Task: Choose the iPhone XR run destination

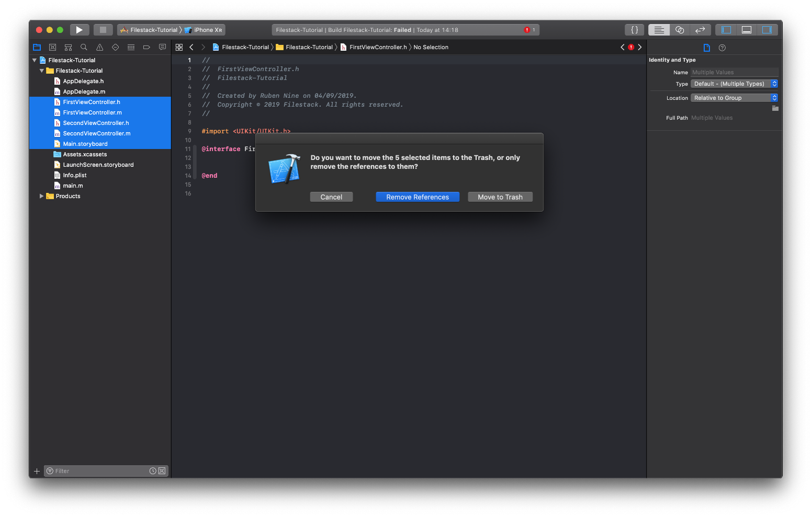Action: pyautogui.click(x=204, y=30)
